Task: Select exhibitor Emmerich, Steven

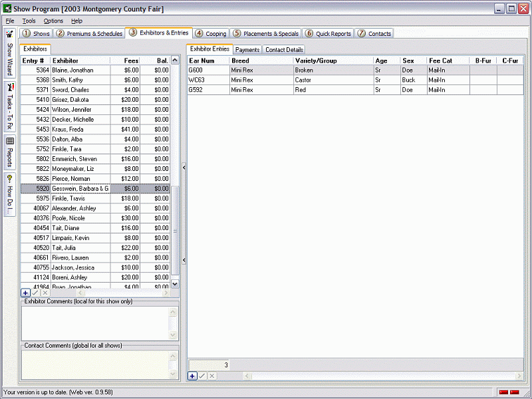Action: 95,159
